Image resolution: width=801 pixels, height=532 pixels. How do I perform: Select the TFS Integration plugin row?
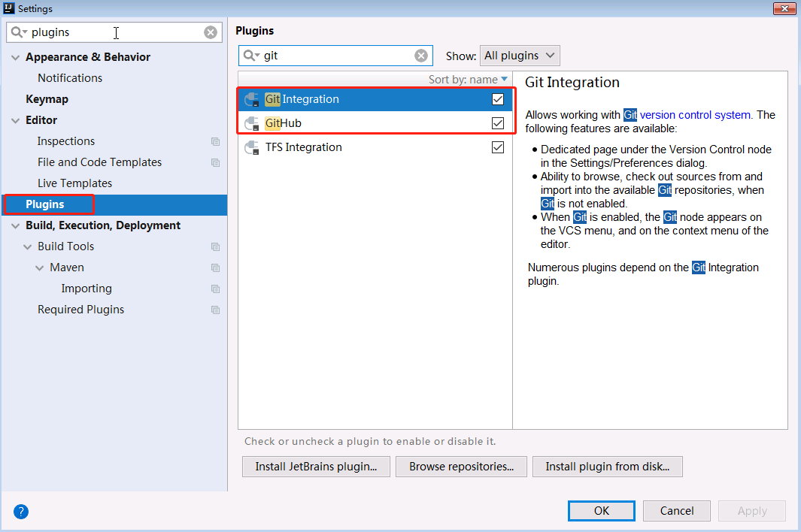(x=375, y=147)
